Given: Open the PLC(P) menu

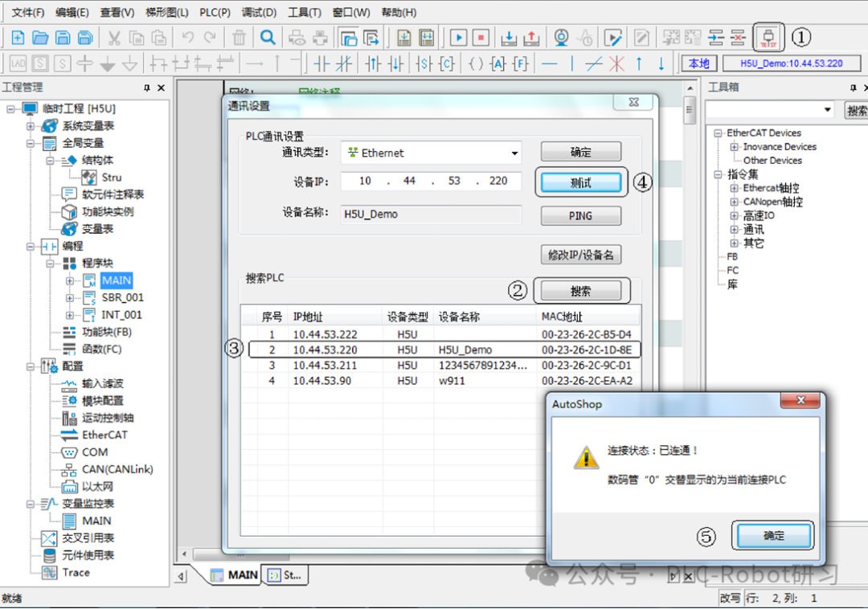Looking at the screenshot, I should tap(215, 12).
